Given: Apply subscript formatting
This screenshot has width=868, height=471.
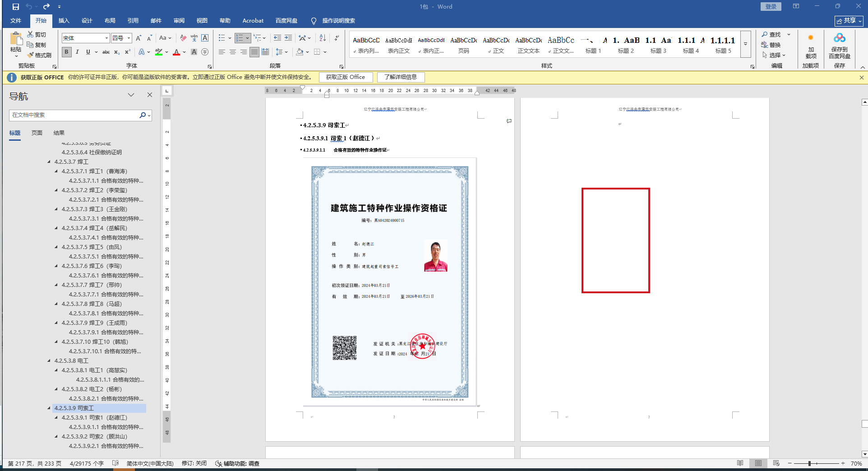Looking at the screenshot, I should click(x=117, y=52).
